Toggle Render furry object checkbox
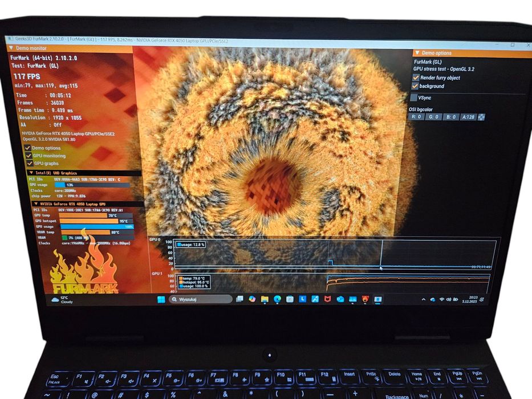 (x=416, y=78)
